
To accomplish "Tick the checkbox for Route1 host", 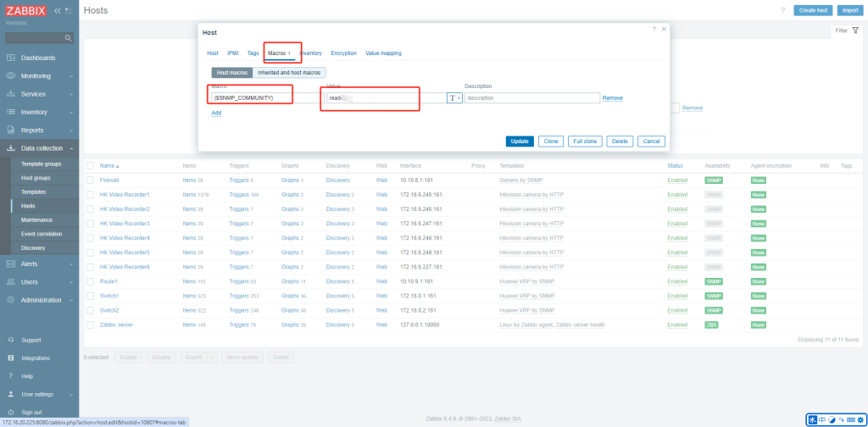I will (90, 281).
